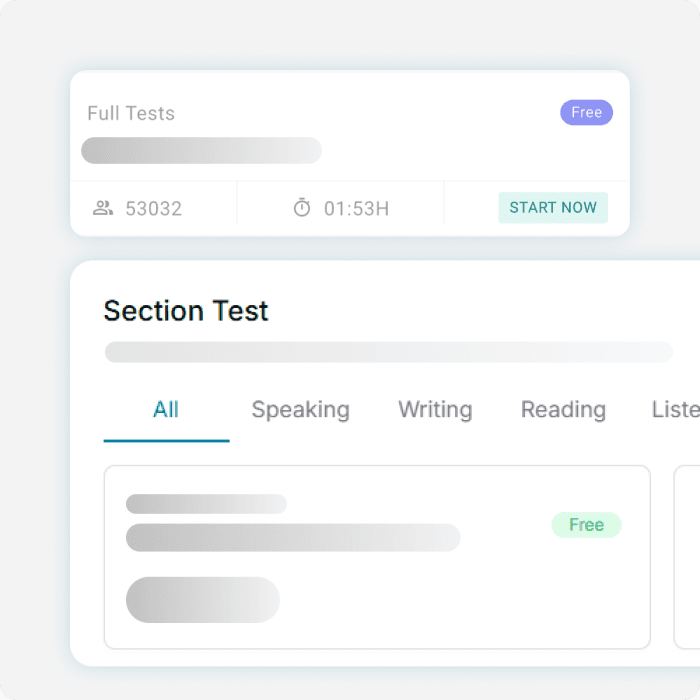Click the Section Test heading
Image resolution: width=700 pixels, height=700 pixels.
186,311
